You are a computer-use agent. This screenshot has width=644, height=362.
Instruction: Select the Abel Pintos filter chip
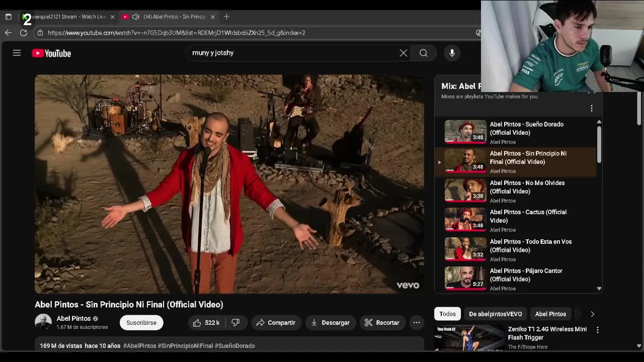pyautogui.click(x=550, y=314)
